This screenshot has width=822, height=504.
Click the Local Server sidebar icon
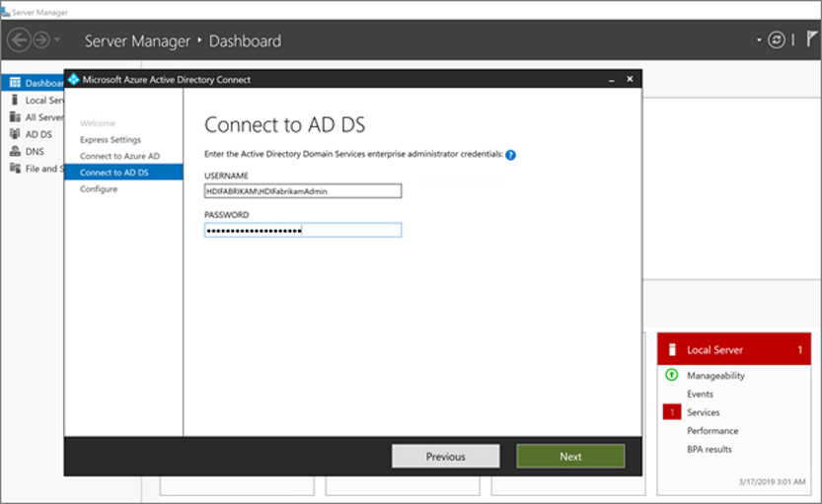point(15,100)
